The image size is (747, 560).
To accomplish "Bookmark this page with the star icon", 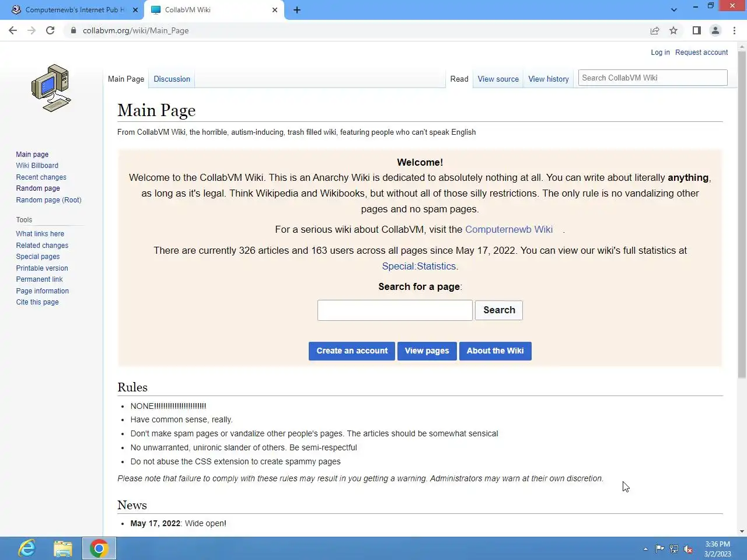I will click(x=673, y=30).
